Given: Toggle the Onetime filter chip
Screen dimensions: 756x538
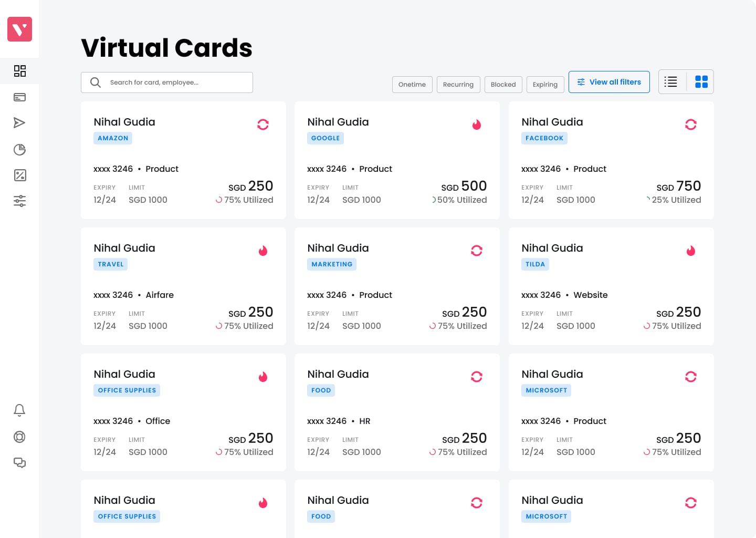Looking at the screenshot, I should [x=412, y=85].
